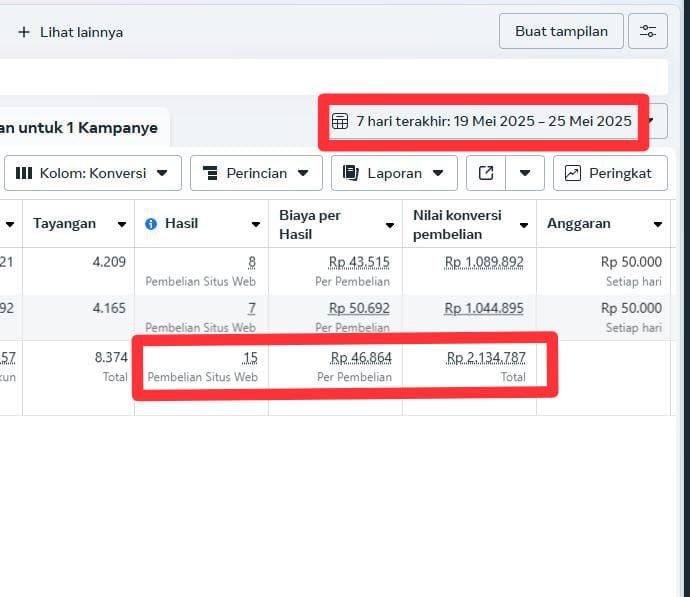Click total impressions 8.374
This screenshot has width=690, height=597.
point(111,358)
